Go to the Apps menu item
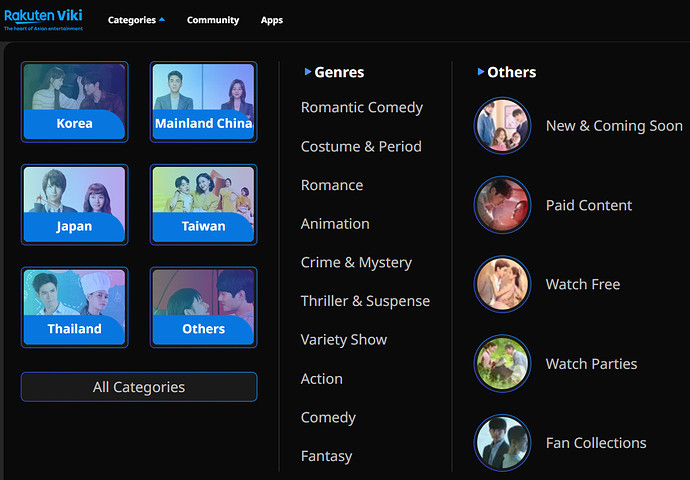 [x=272, y=20]
